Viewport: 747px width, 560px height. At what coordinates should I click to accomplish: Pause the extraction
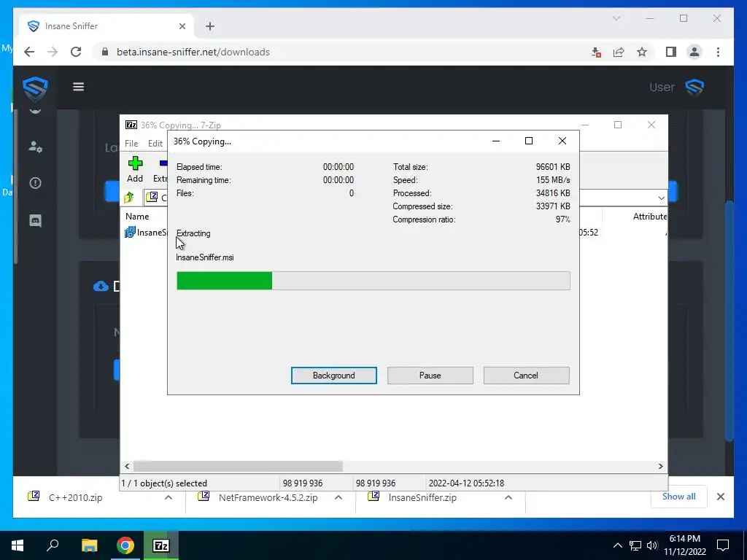[x=430, y=376]
